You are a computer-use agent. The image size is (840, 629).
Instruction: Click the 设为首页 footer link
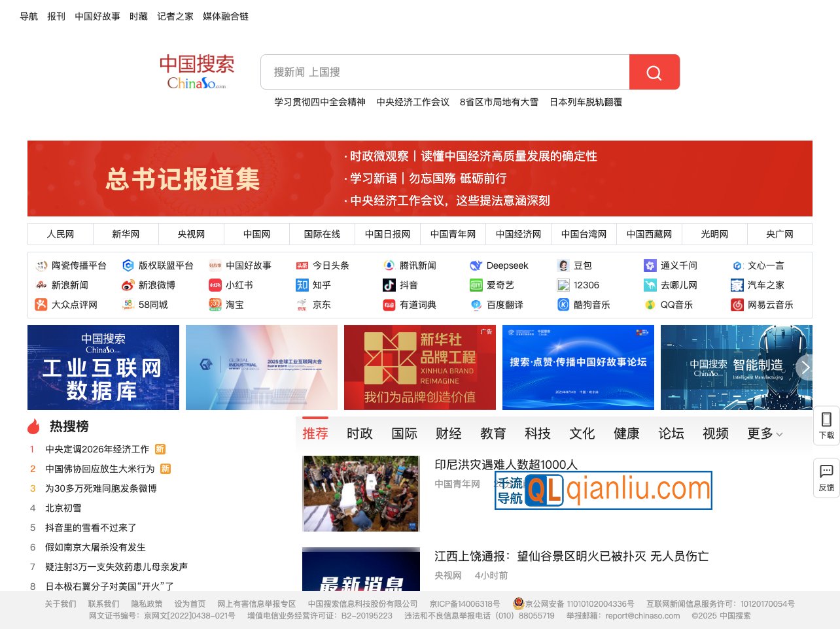[189, 603]
